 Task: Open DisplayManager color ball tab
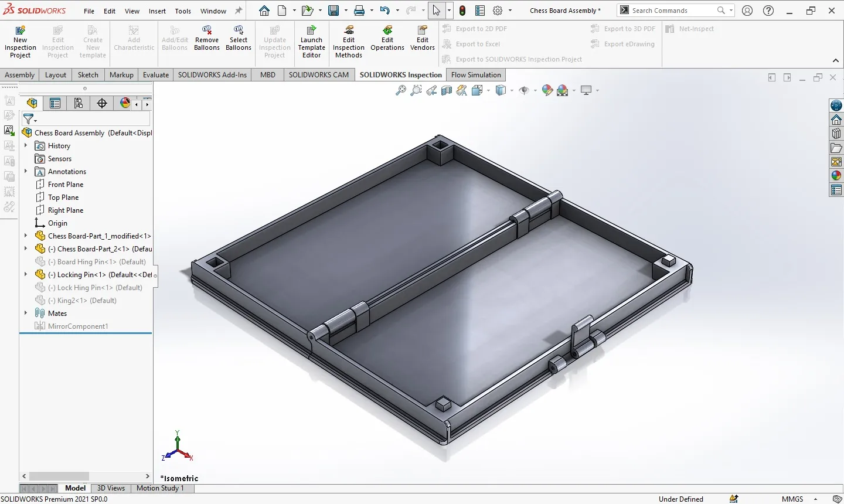[124, 104]
